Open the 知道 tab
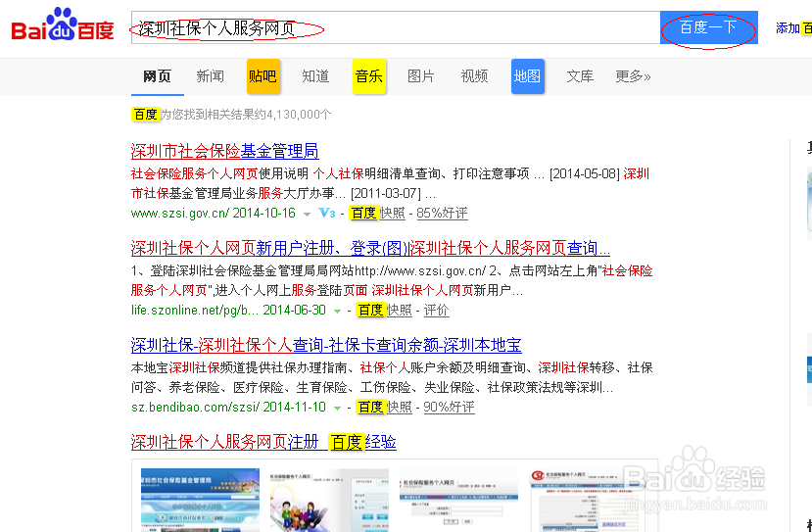This screenshot has height=532, width=812. [x=316, y=76]
